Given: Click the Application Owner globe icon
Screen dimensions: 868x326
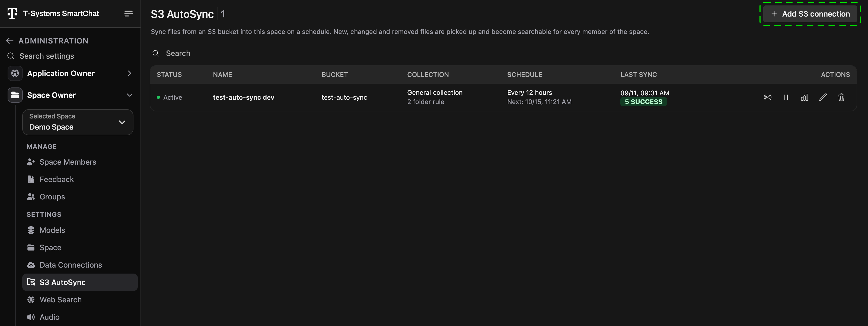Looking at the screenshot, I should [x=15, y=73].
